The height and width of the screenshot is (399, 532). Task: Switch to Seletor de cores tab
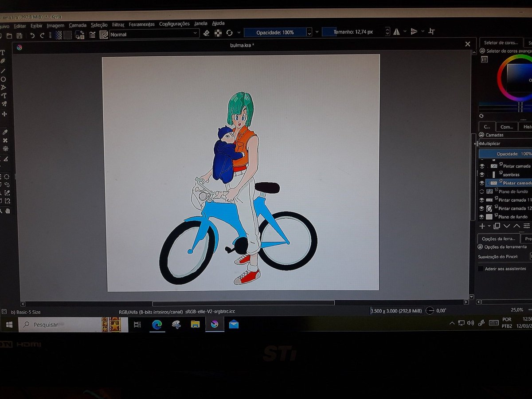501,43
